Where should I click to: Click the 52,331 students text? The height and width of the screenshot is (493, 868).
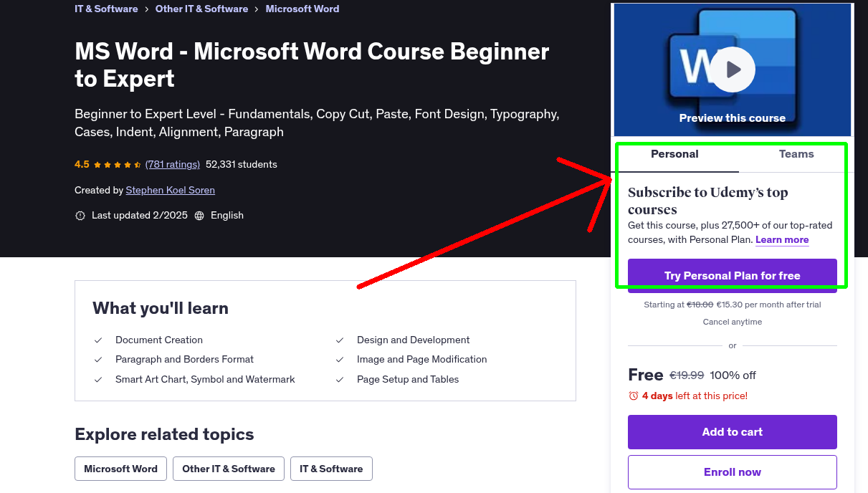[242, 164]
